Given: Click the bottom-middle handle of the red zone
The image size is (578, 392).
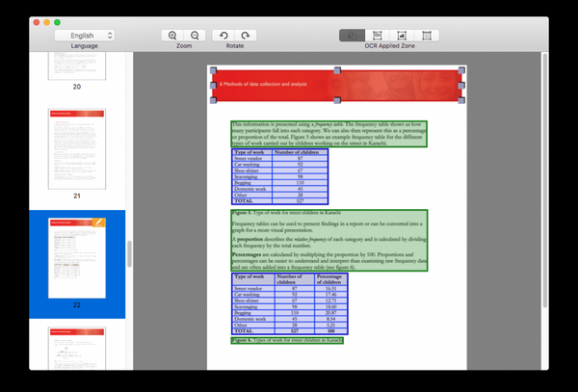Looking at the screenshot, I should (337, 100).
